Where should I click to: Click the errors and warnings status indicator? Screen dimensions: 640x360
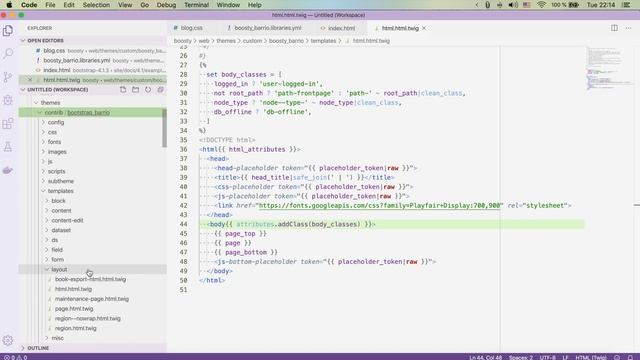point(16,357)
